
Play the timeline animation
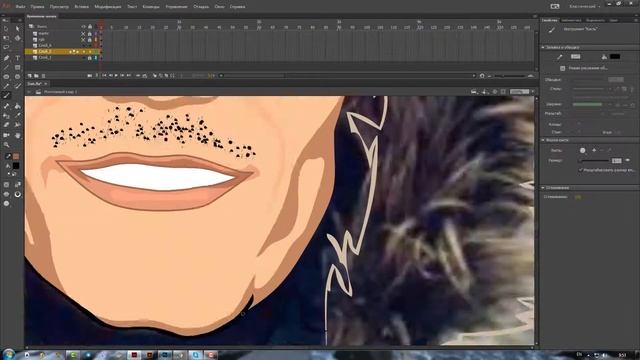pos(116,76)
